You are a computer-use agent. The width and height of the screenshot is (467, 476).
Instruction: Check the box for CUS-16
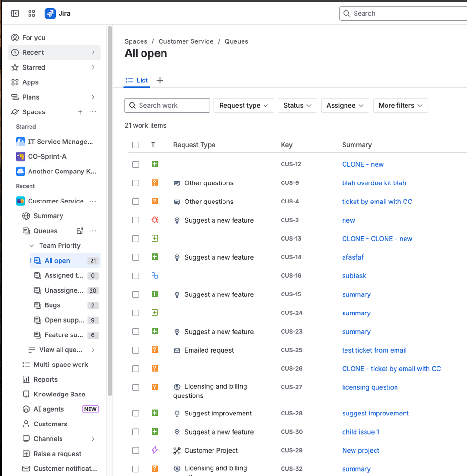(136, 276)
